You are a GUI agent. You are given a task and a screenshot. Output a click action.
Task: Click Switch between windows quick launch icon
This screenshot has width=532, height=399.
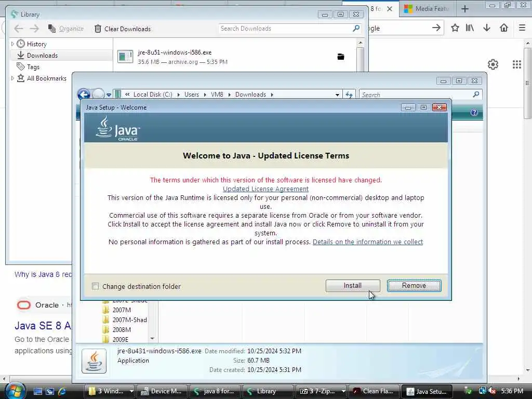[50, 391]
